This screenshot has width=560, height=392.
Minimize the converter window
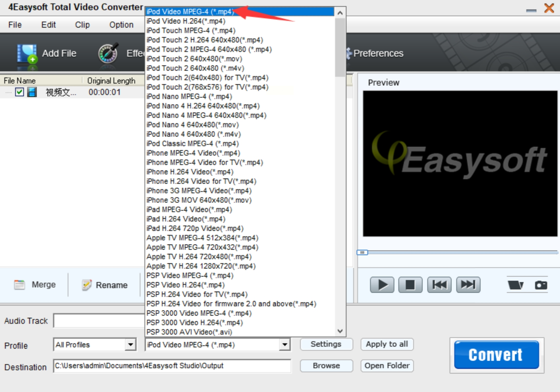(531, 10)
